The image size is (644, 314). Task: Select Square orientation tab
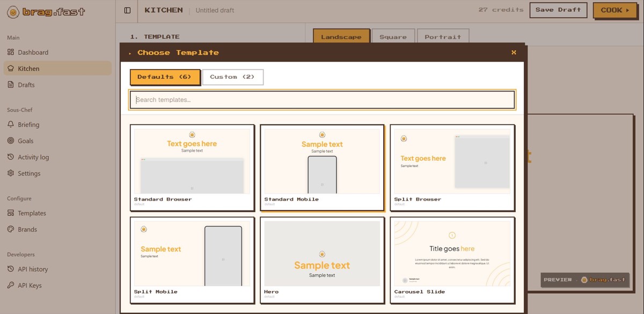(x=393, y=37)
